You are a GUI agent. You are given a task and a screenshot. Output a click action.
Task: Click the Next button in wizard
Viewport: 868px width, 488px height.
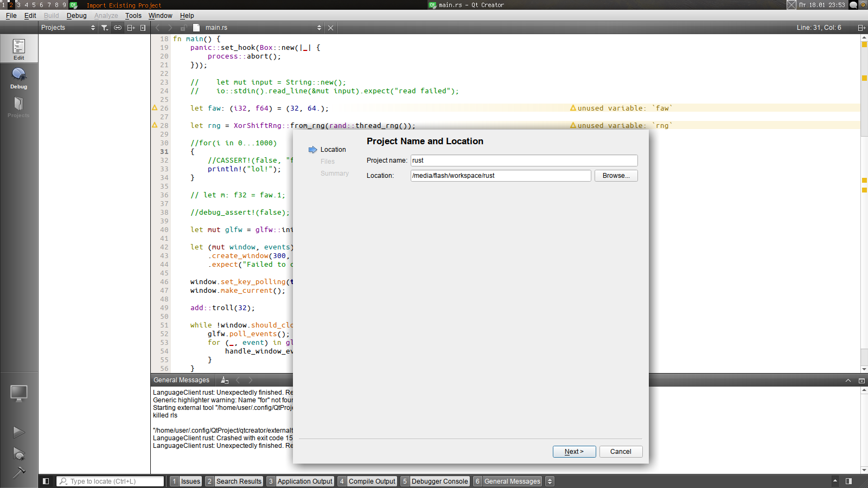tap(574, 452)
